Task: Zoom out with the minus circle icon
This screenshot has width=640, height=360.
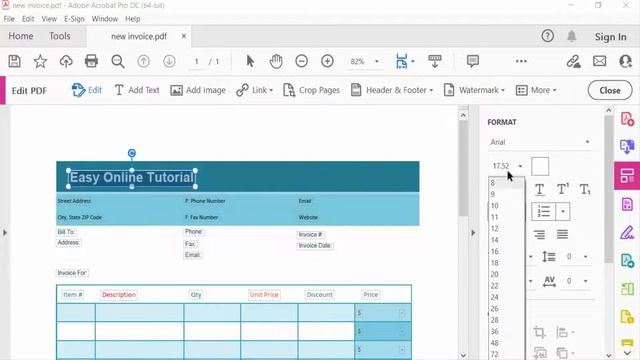Action: point(301,61)
